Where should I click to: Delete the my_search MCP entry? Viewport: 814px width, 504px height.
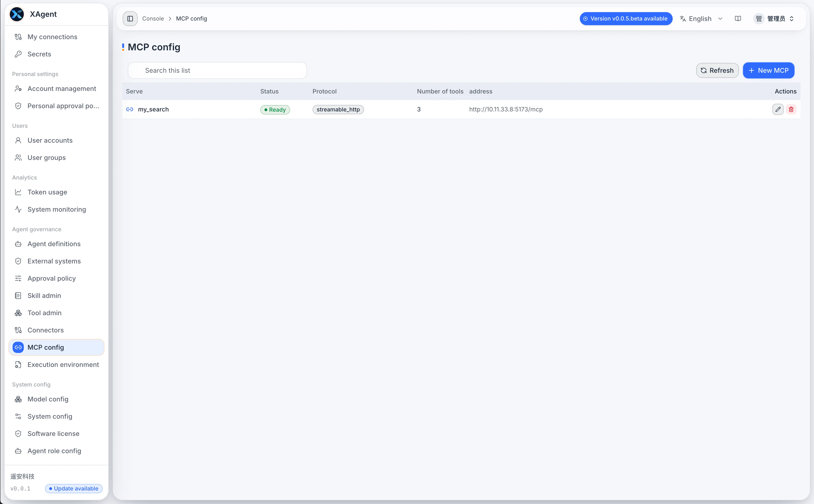(791, 109)
